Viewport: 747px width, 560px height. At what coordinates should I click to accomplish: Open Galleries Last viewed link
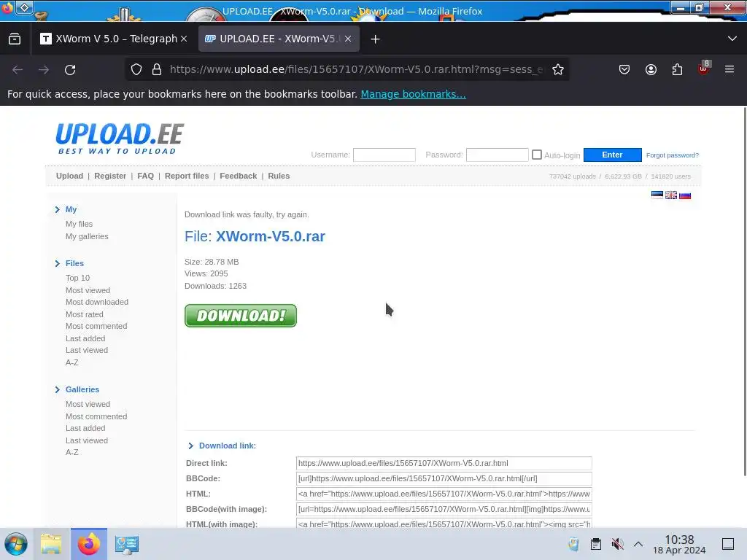(87, 440)
